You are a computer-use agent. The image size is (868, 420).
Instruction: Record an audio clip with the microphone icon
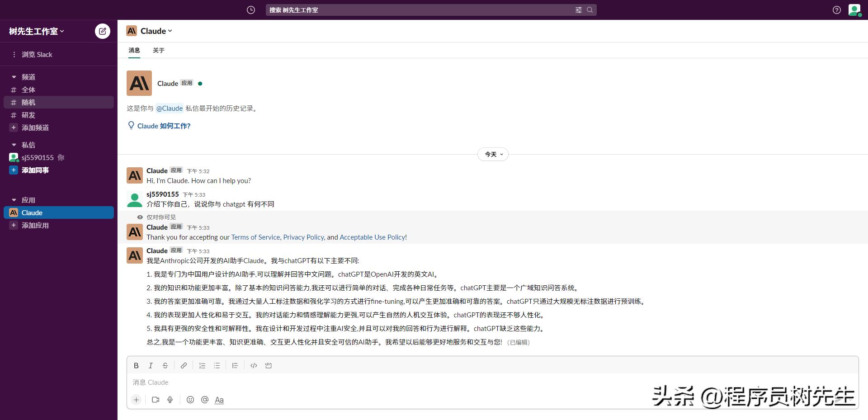click(170, 400)
